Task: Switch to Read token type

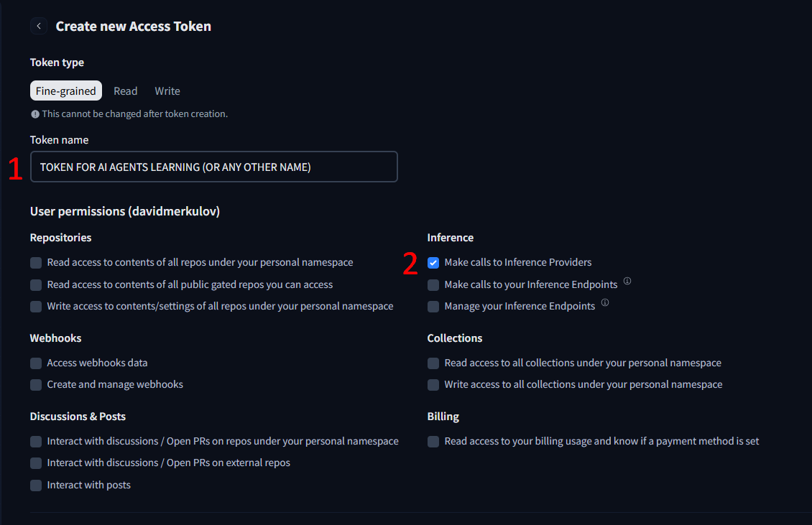Action: (x=125, y=91)
